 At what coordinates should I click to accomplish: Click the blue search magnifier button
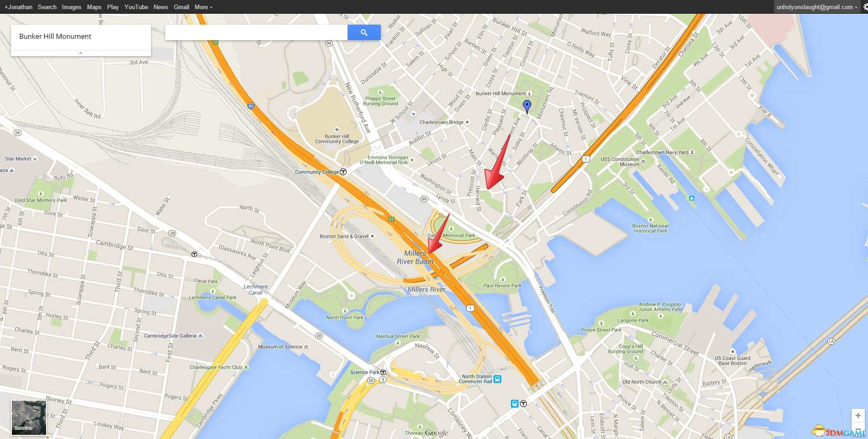click(364, 32)
